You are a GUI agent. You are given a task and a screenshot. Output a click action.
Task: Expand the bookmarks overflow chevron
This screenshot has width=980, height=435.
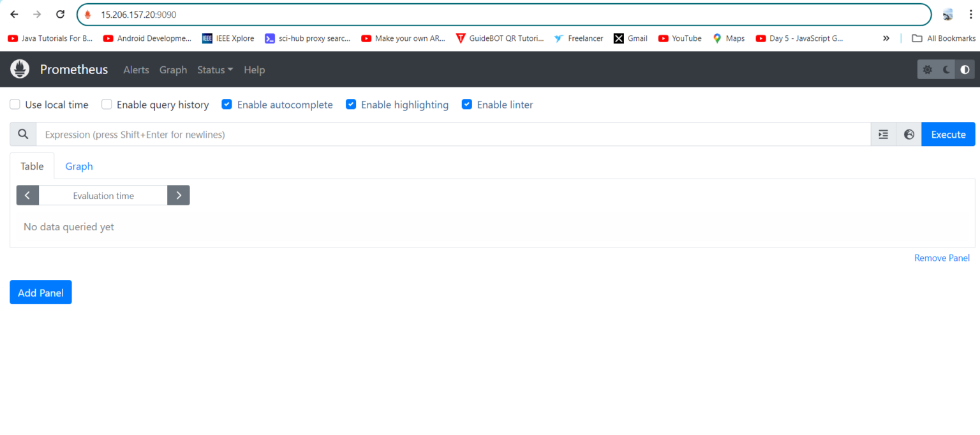pos(886,38)
